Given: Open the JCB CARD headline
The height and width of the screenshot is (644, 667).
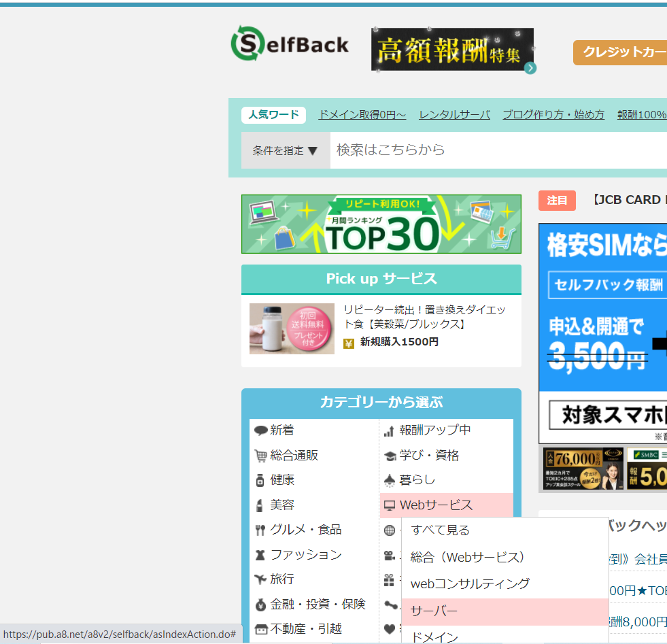Looking at the screenshot, I should point(630,200).
